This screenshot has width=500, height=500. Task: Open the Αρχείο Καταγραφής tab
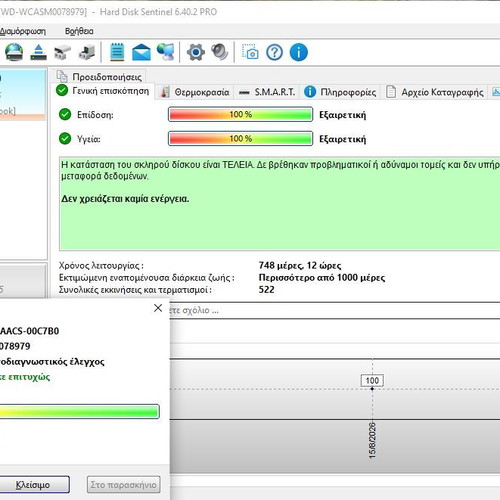[x=435, y=92]
